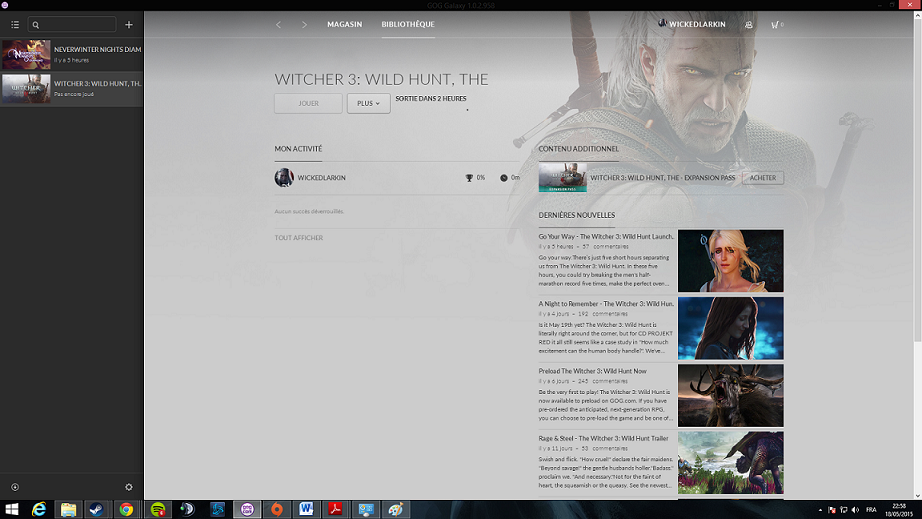The height and width of the screenshot is (519, 922).
Task: Open Paint from taskbar
Action: pos(396,509)
